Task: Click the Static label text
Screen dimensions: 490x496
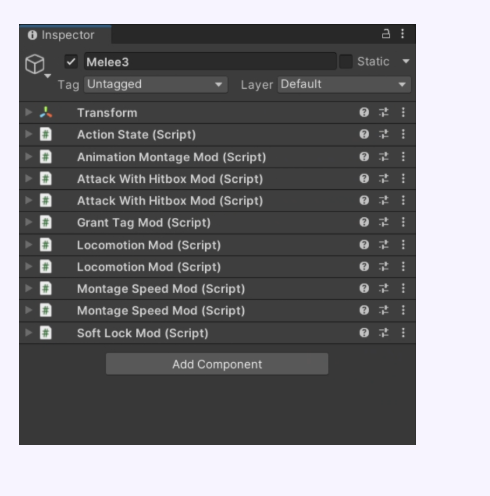Action: coord(373,62)
